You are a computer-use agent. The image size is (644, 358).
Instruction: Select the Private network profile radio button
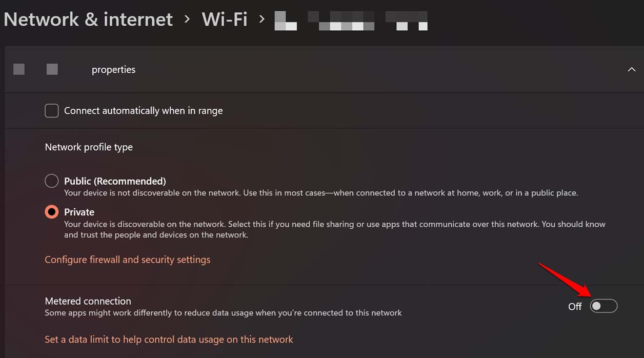point(52,212)
